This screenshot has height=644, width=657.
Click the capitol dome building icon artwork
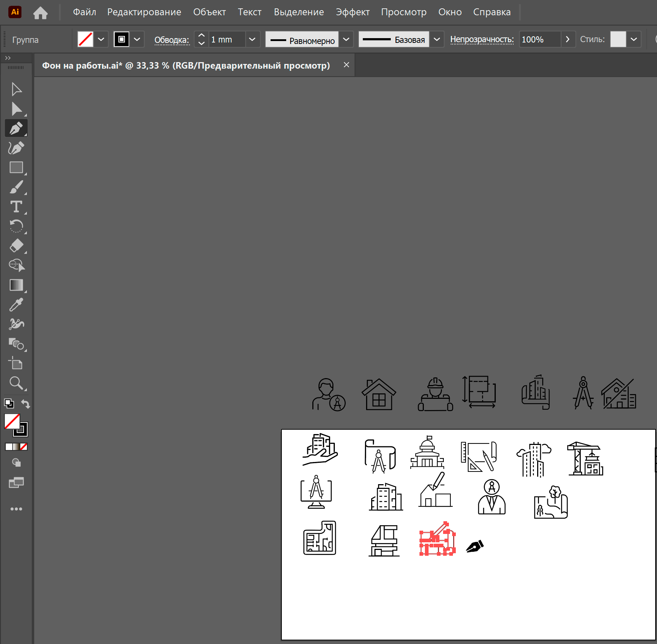pyautogui.click(x=427, y=453)
